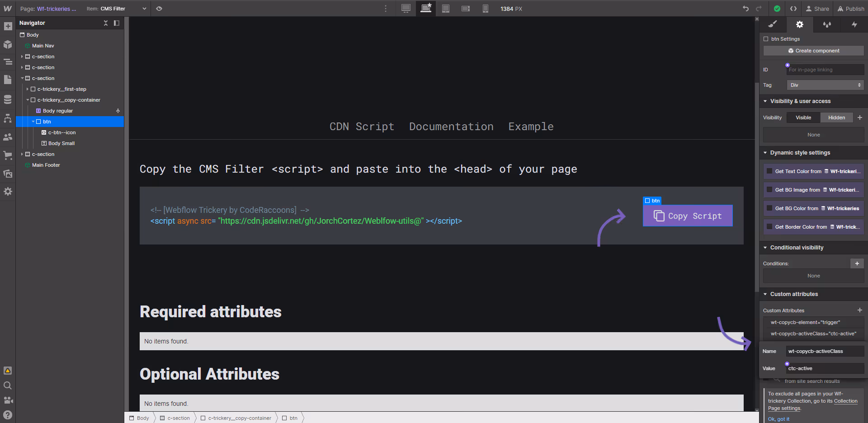
Task: Collapse all items in the Navigator
Action: pyautogui.click(x=106, y=23)
